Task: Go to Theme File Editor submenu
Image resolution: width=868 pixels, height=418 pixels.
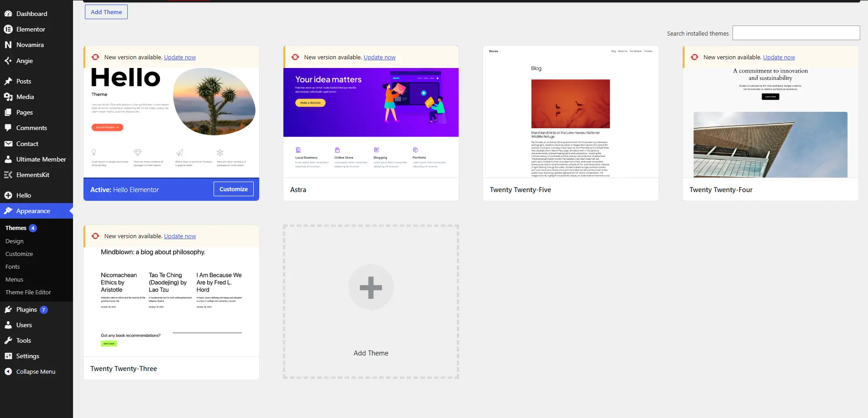Action: coord(28,292)
